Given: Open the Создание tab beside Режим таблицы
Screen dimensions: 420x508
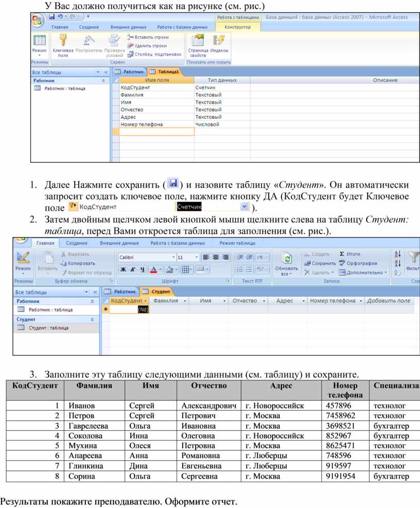Looking at the screenshot, I should point(77,243).
